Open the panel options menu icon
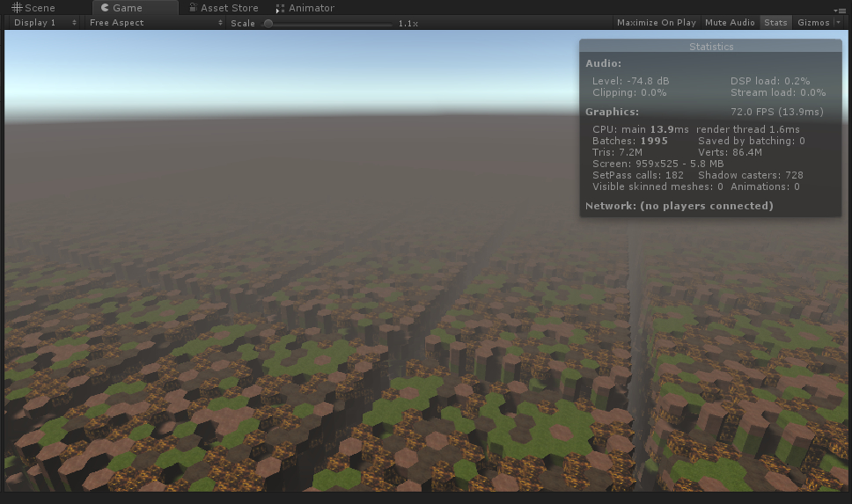The width and height of the screenshot is (852, 504). (839, 11)
